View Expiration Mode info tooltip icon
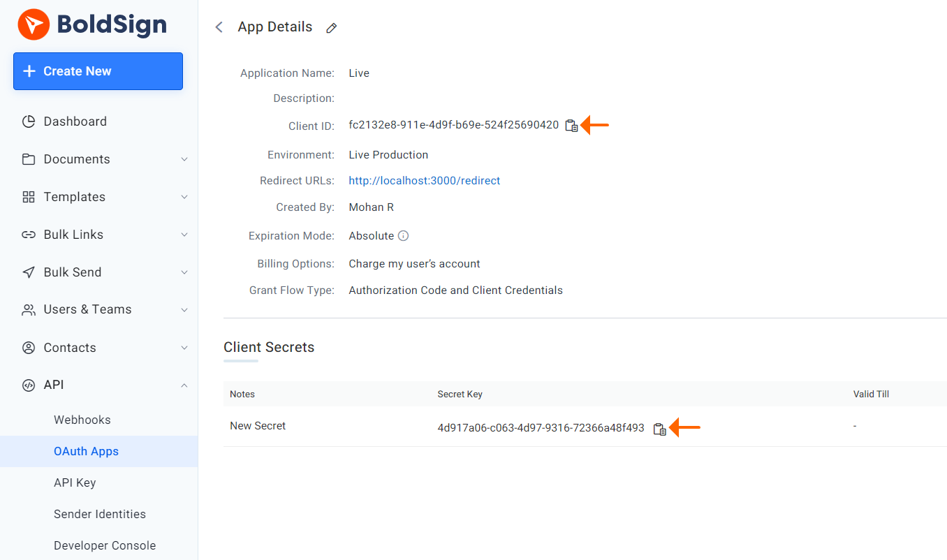 click(402, 235)
